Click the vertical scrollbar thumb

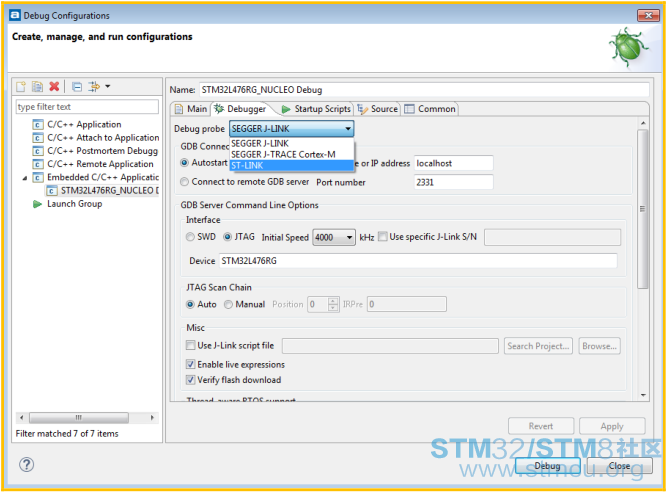[642, 210]
